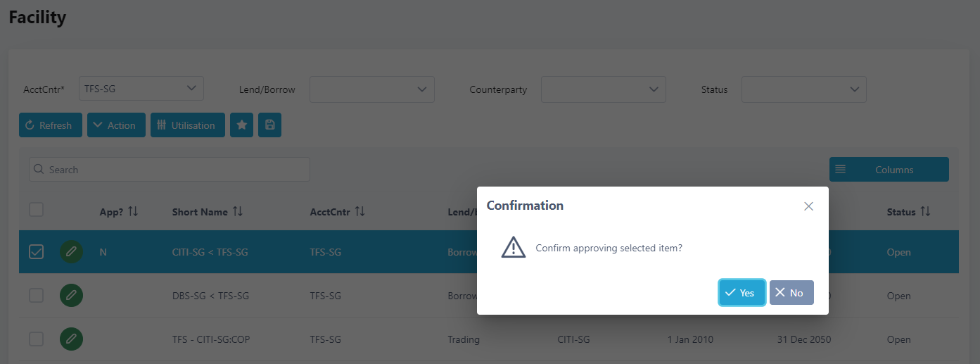The width and height of the screenshot is (980, 364).
Task: Edit the CITI-SG < TFS-SG row pencil icon
Action: [71, 252]
